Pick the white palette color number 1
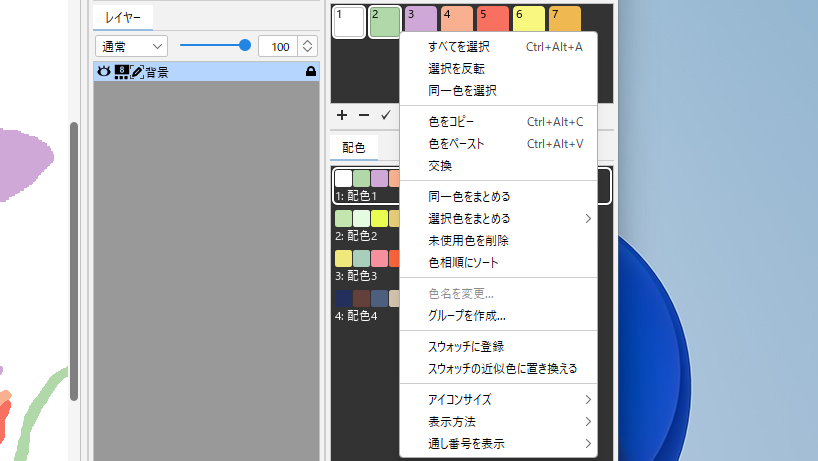Viewport: 818px width, 461px height. point(349,21)
